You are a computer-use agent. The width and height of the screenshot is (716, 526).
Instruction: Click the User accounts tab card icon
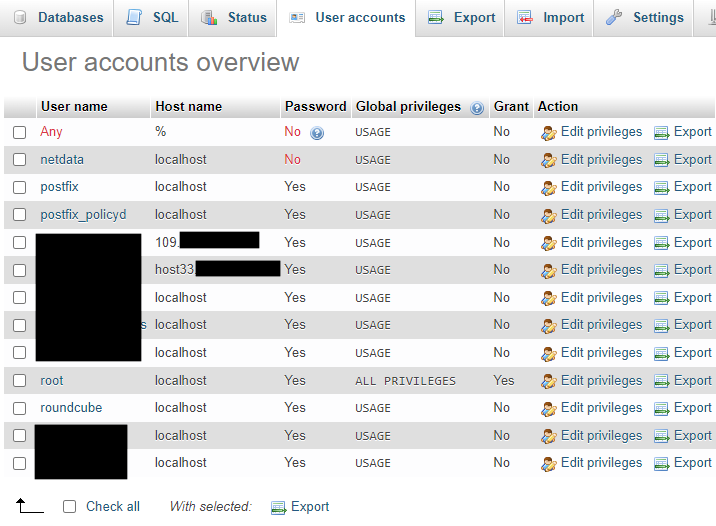click(x=297, y=18)
